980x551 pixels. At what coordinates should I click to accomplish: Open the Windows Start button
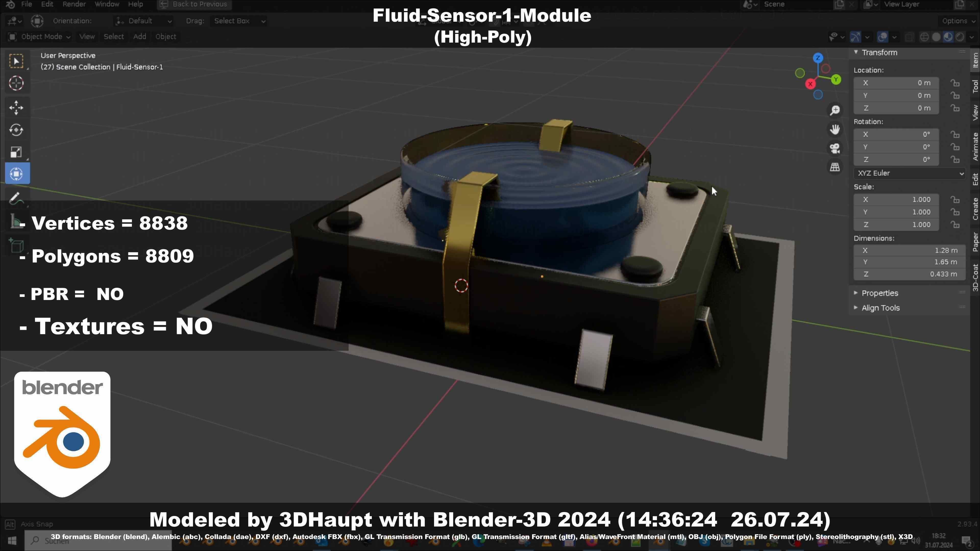12,540
